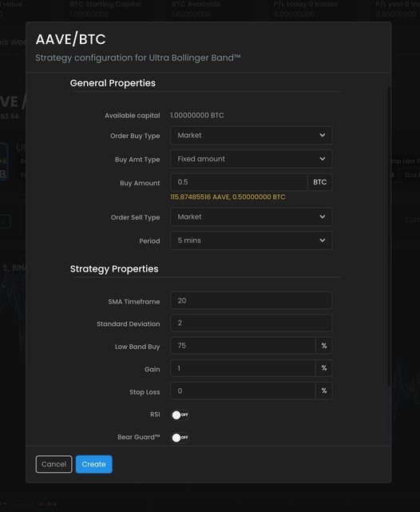Image resolution: width=420 pixels, height=512 pixels.
Task: Click the General Properties heading
Action: 113,83
